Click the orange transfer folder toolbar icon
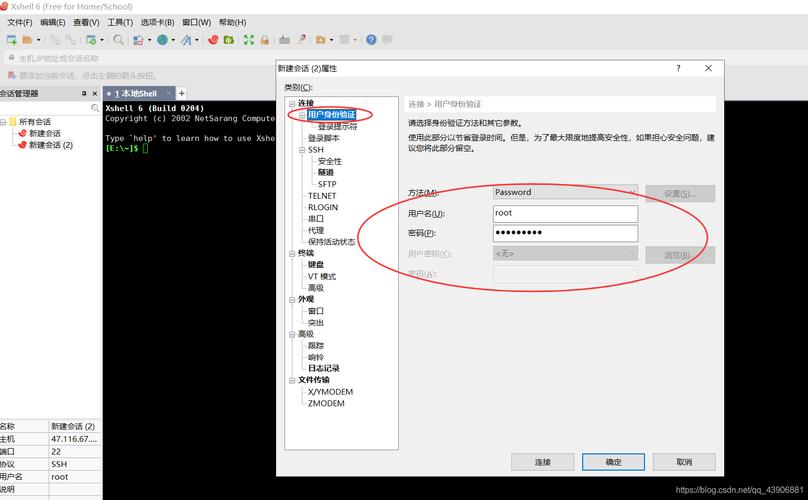808x500 pixels. pyautogui.click(x=321, y=40)
